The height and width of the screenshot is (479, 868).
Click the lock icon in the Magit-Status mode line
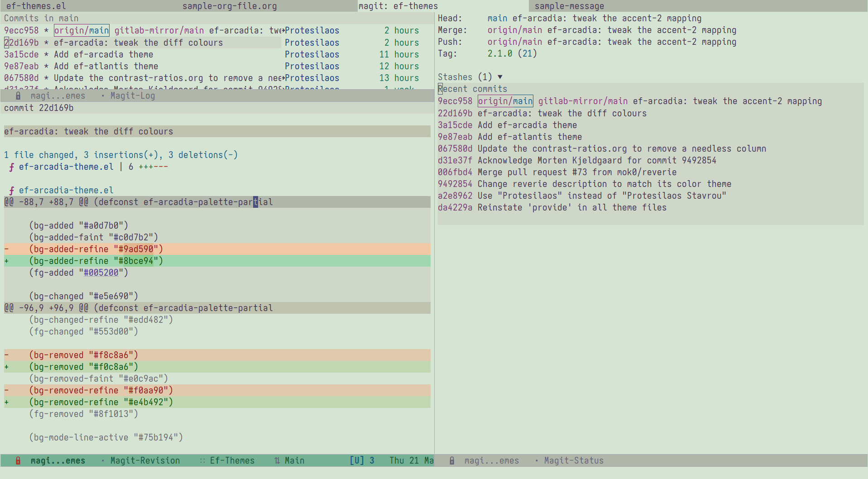point(452,461)
